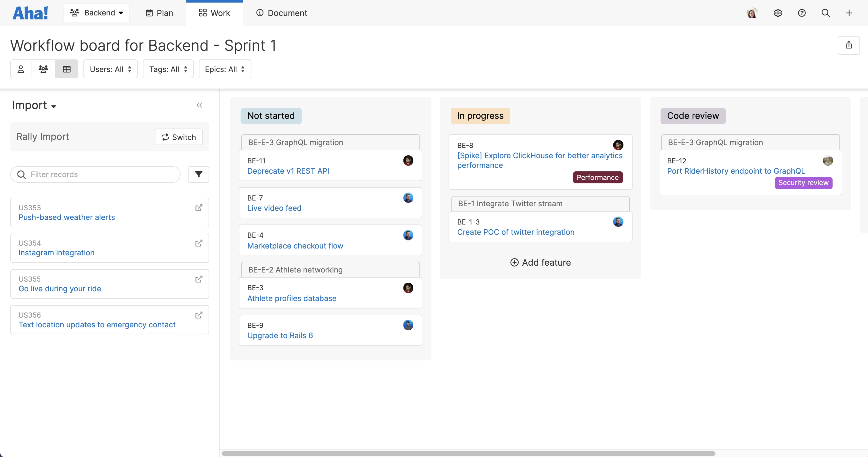Open US353 in Rally via external link icon
This screenshot has height=457, width=868.
199,208
